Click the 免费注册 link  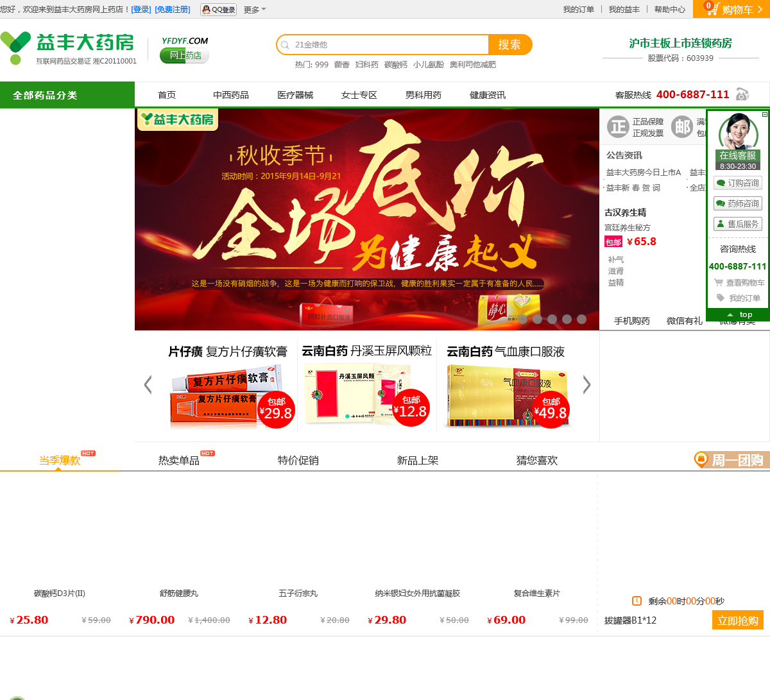pos(173,10)
